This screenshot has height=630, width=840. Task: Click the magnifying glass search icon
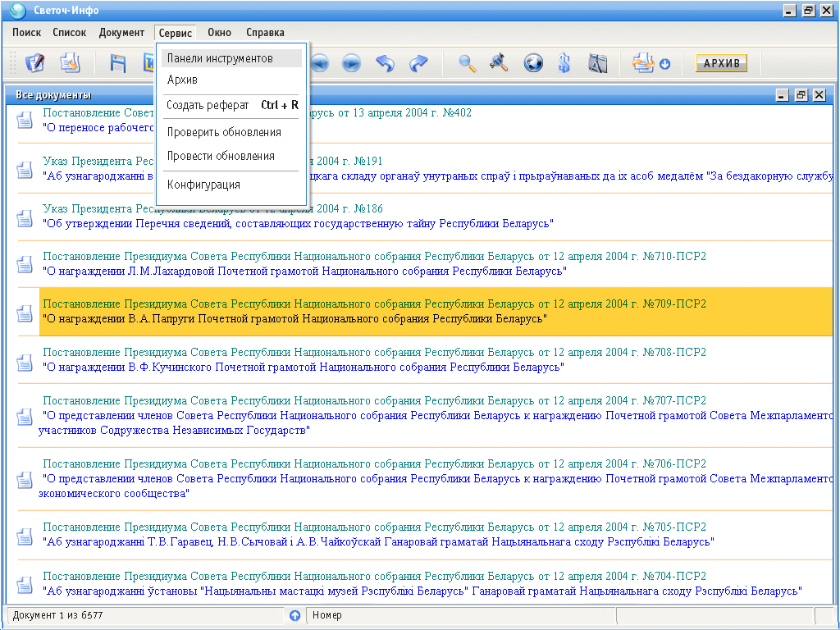[468, 63]
